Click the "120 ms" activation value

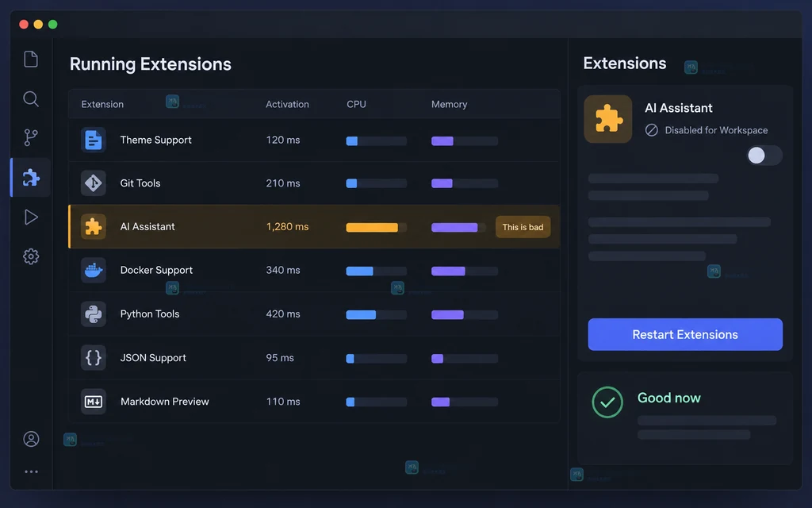(x=283, y=140)
